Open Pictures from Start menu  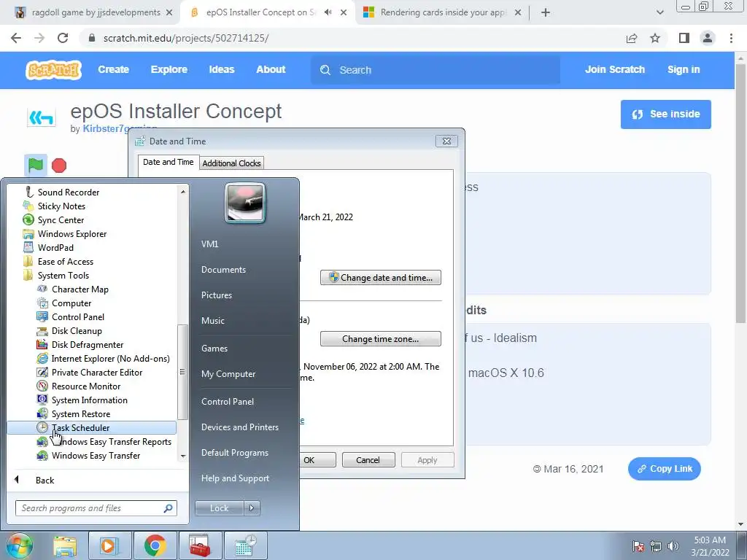coord(216,295)
